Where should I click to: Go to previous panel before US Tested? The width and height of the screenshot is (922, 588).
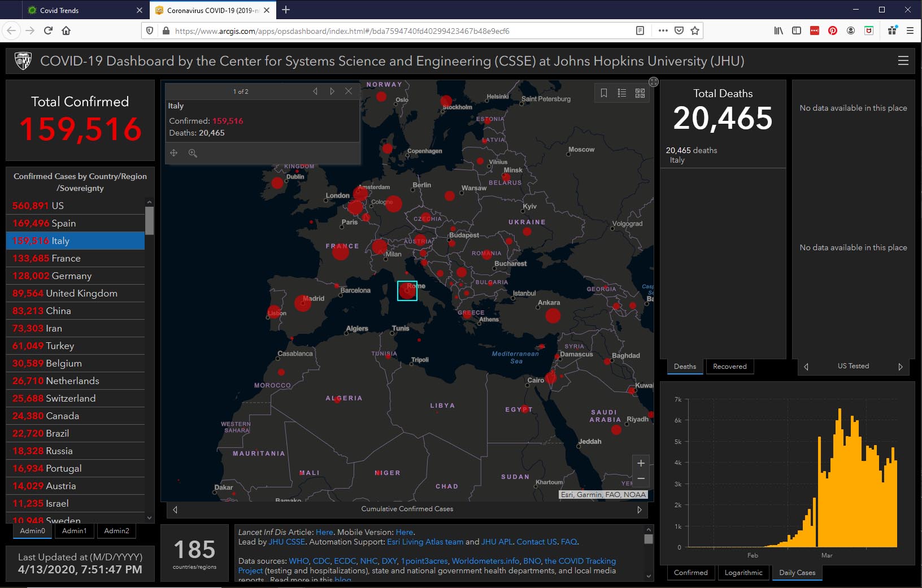[806, 367]
